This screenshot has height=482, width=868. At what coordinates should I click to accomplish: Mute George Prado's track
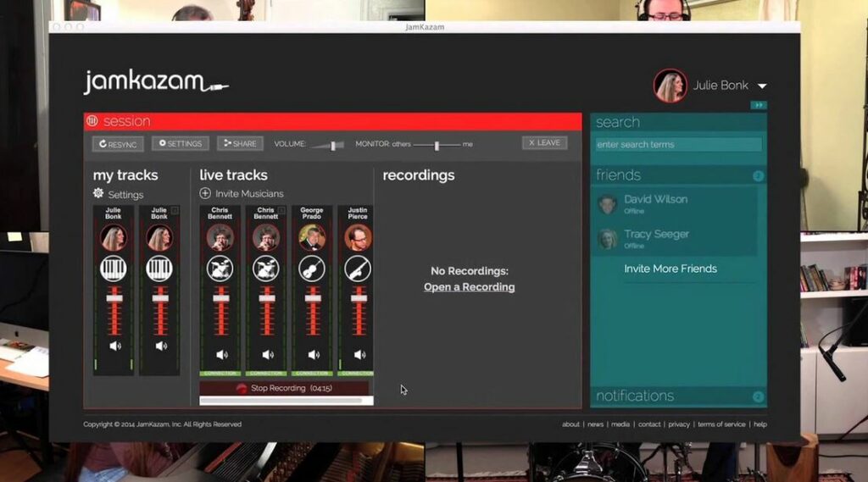point(314,355)
